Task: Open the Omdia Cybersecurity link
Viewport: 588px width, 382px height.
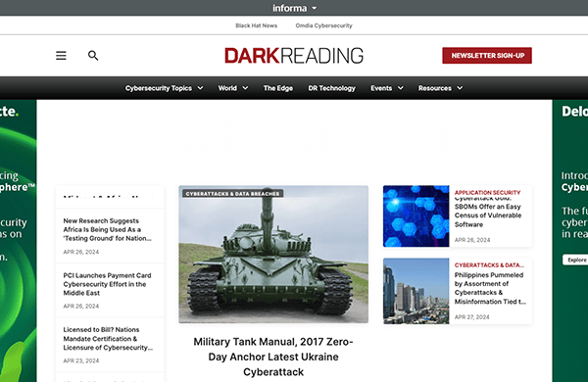Action: tap(323, 25)
